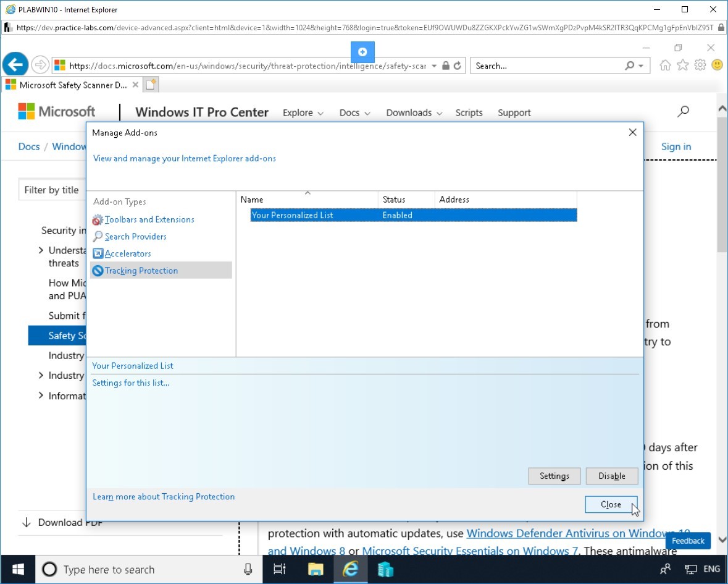Image resolution: width=728 pixels, height=584 pixels.
Task: Expand the Docs menu
Action: point(354,113)
